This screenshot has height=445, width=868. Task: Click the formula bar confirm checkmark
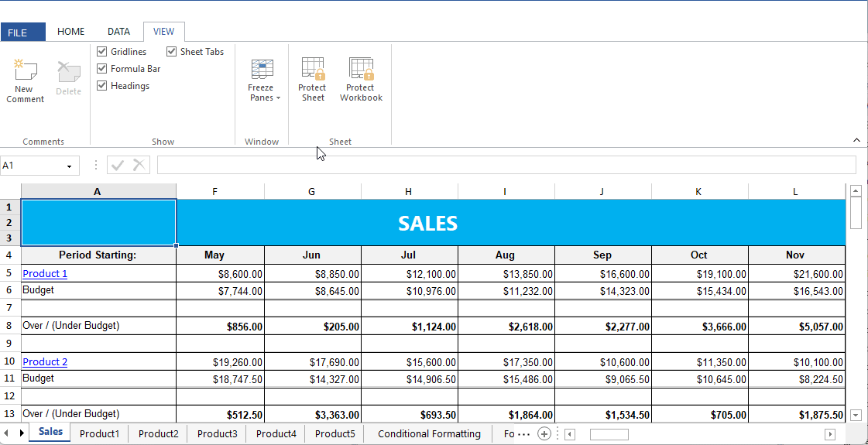click(x=118, y=164)
